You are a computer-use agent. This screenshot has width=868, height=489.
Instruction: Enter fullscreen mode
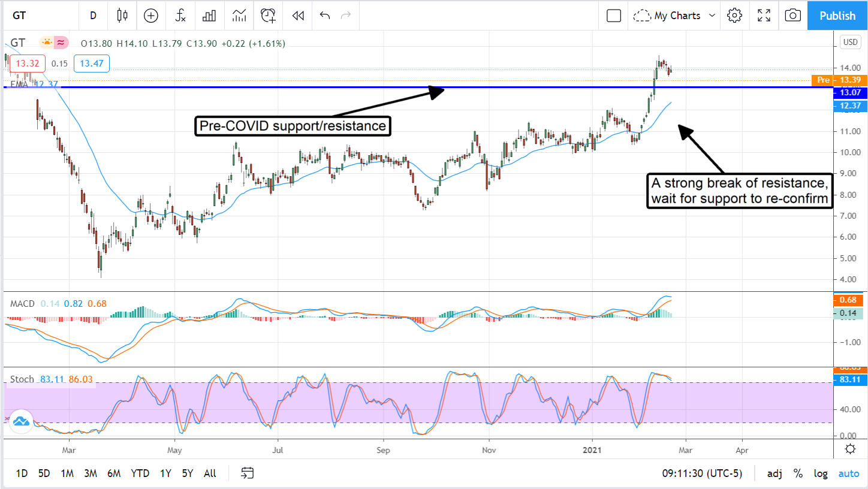pyautogui.click(x=764, y=16)
